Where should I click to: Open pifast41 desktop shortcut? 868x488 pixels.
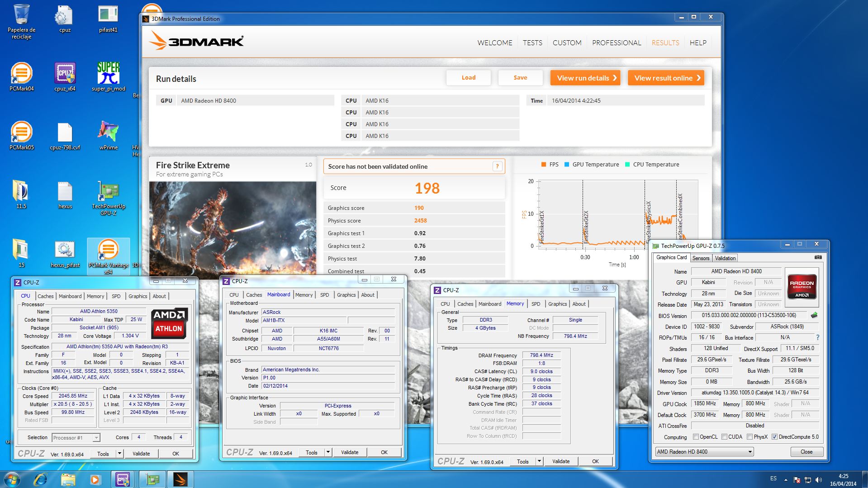coord(108,19)
